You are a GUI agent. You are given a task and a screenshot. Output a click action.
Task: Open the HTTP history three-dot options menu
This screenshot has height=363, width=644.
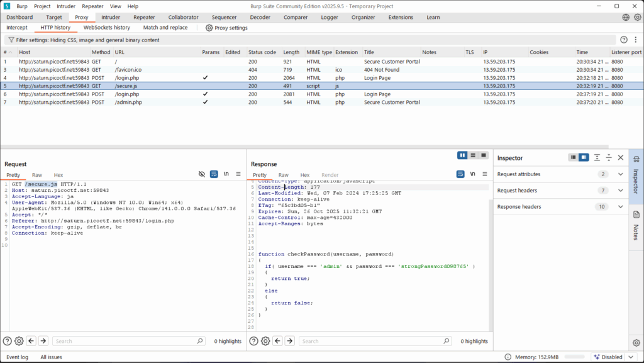pos(635,40)
